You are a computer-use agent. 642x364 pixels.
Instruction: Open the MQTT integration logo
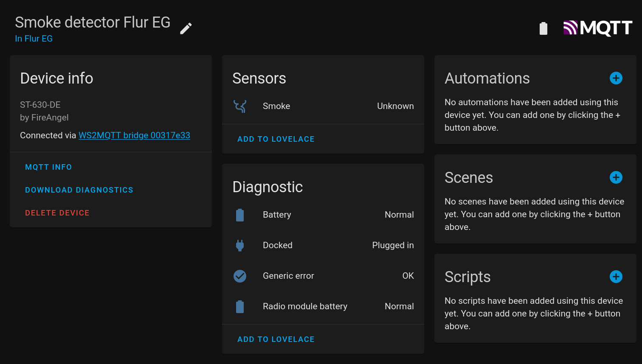click(x=598, y=28)
